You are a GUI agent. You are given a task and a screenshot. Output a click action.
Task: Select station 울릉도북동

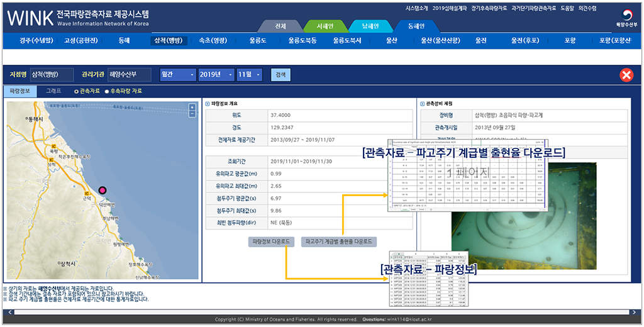[x=303, y=41]
